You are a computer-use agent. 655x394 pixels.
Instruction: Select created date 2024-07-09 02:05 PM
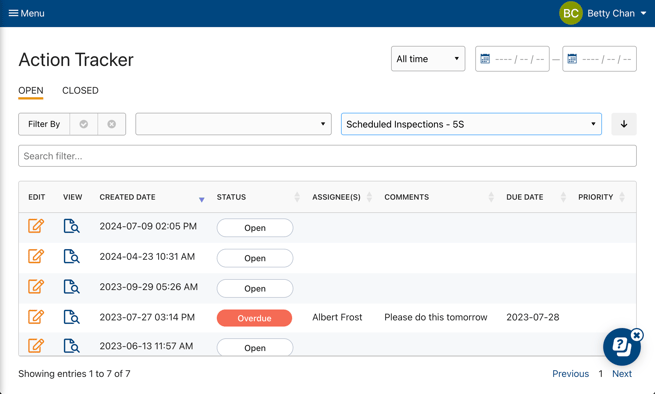148,226
